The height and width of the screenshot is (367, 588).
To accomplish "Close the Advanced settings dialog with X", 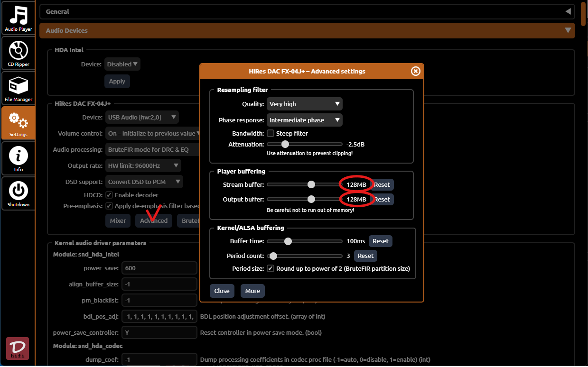I will [x=415, y=71].
